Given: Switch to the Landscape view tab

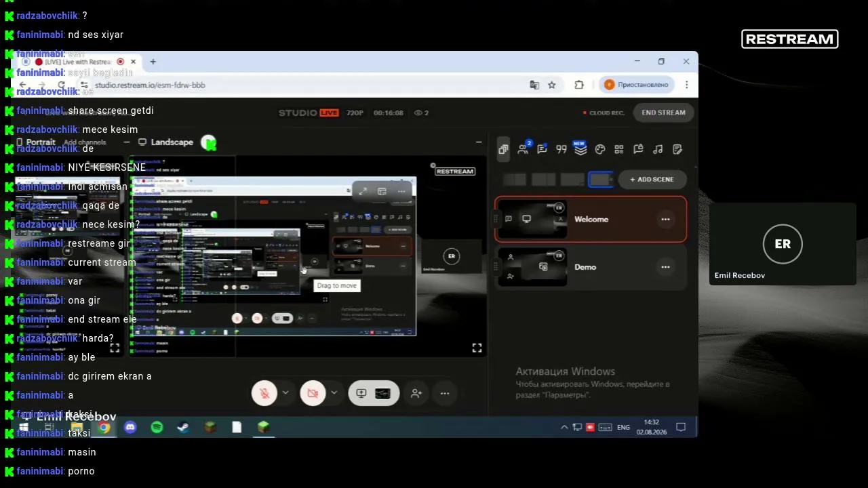Looking at the screenshot, I should [165, 142].
